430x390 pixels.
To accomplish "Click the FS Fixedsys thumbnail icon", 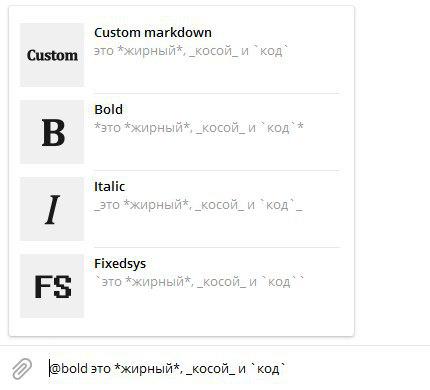I will (x=52, y=286).
